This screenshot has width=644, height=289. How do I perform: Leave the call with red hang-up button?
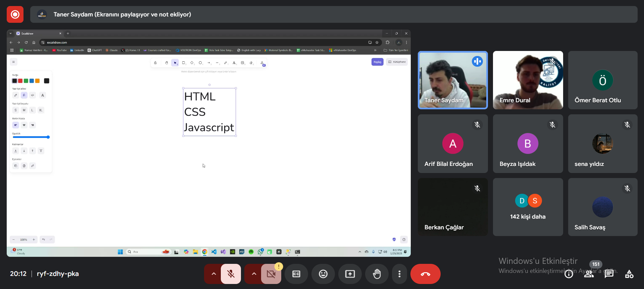pyautogui.click(x=425, y=274)
